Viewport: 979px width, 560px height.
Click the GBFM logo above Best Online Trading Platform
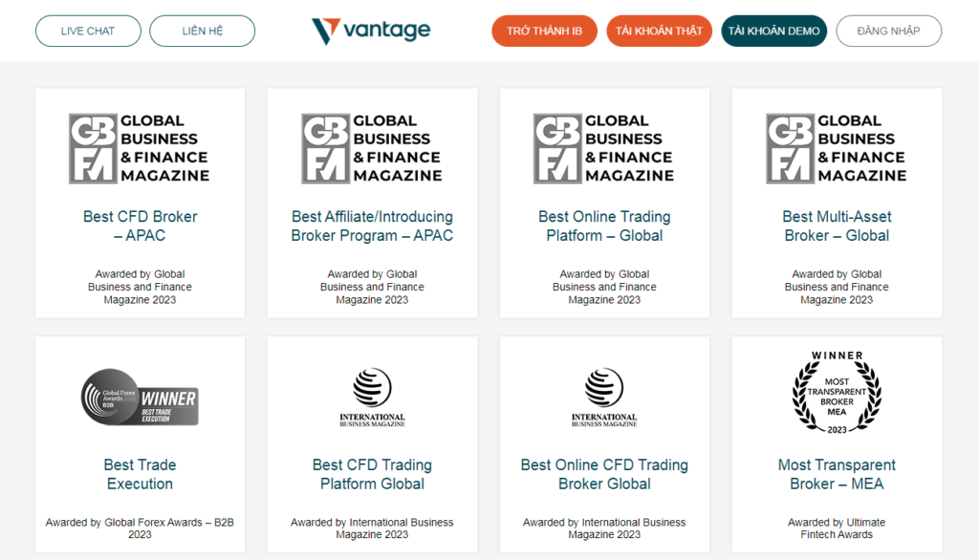pos(604,148)
